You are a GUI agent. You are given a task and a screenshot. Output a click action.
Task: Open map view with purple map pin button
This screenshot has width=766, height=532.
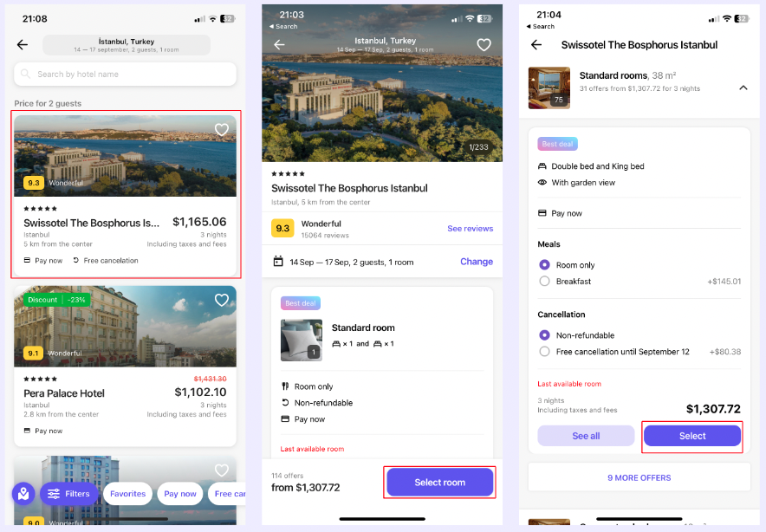23,494
